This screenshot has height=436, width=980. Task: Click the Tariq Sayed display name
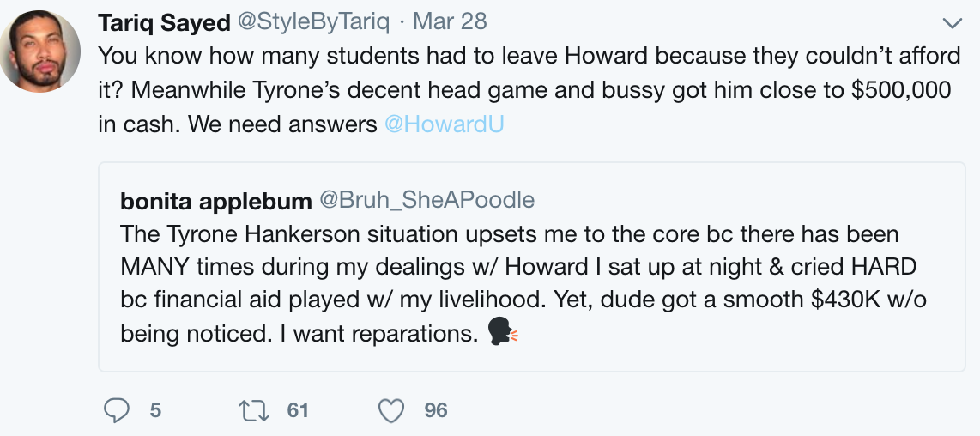pyautogui.click(x=162, y=21)
